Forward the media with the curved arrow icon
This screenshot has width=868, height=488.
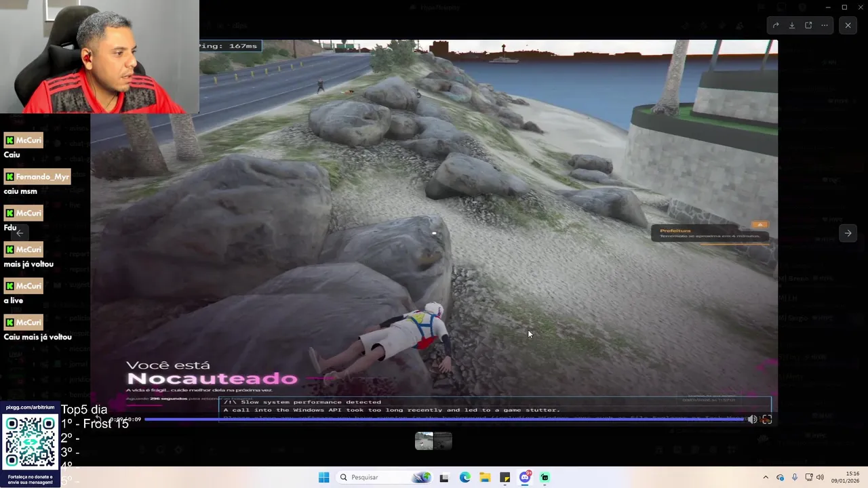click(776, 25)
